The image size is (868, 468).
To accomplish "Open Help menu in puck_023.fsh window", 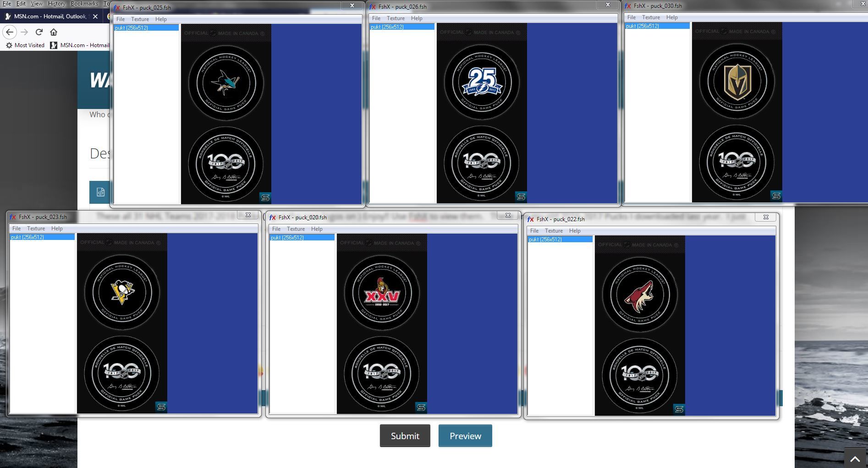I will pos(57,229).
